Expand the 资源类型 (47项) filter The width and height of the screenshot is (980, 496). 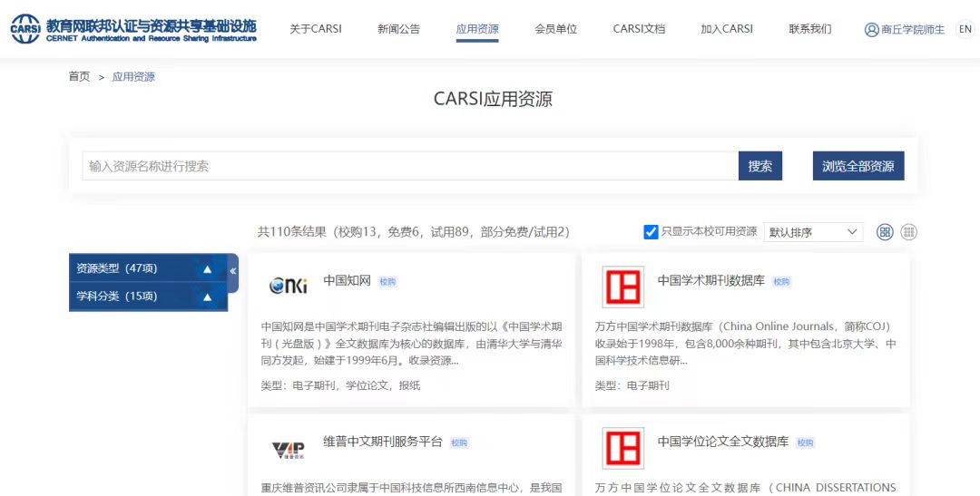pos(148,268)
